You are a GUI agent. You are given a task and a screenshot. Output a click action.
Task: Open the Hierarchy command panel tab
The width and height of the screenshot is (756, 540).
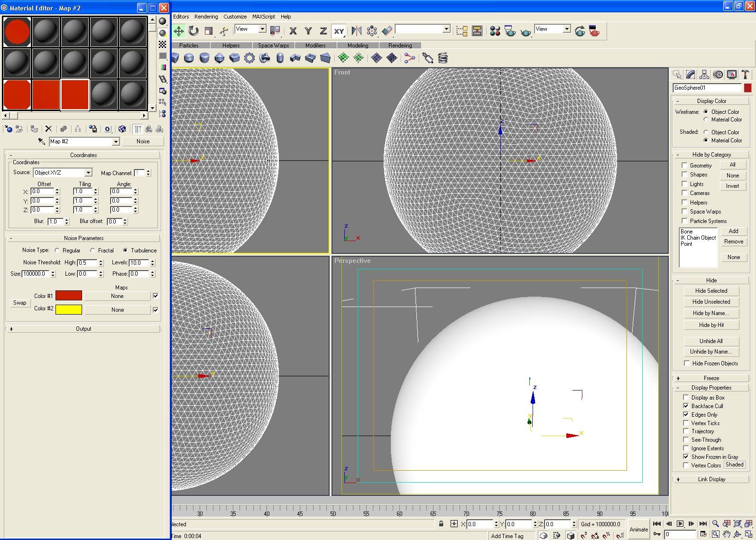[x=704, y=74]
